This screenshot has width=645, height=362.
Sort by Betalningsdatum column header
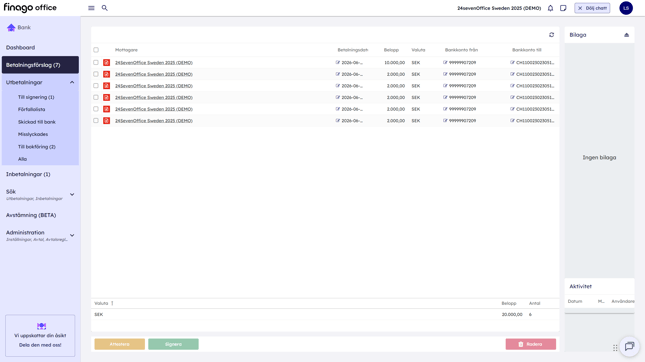point(353,50)
